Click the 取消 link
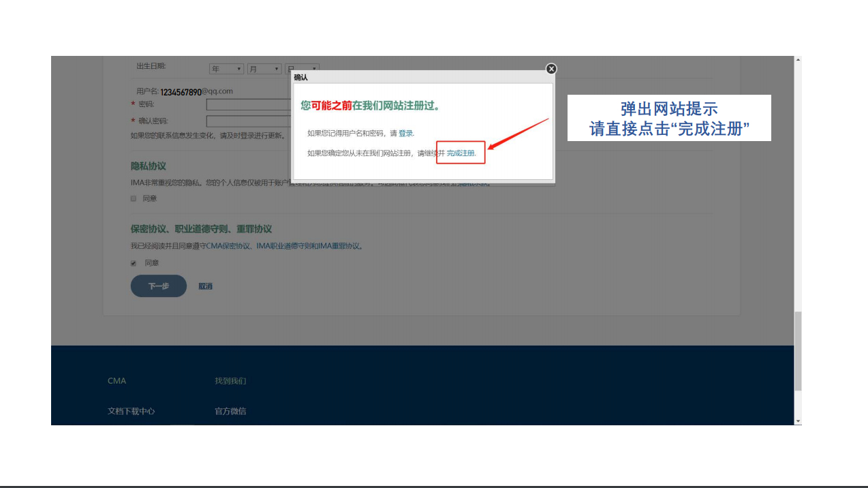 (x=205, y=286)
